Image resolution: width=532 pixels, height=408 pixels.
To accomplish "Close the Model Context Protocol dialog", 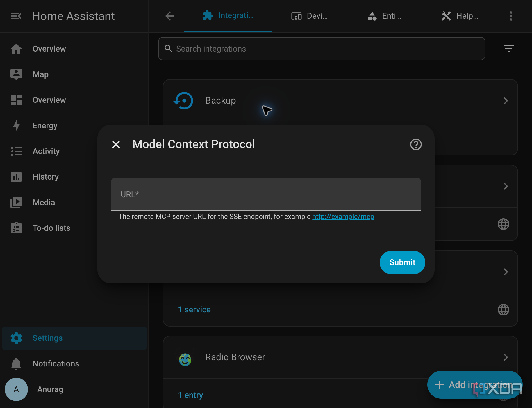I will (116, 144).
